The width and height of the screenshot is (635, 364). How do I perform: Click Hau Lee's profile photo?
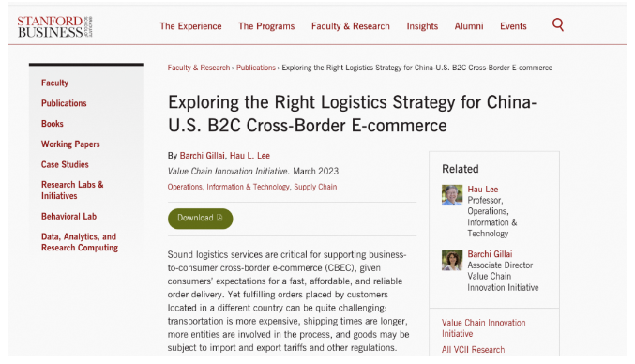(452, 195)
